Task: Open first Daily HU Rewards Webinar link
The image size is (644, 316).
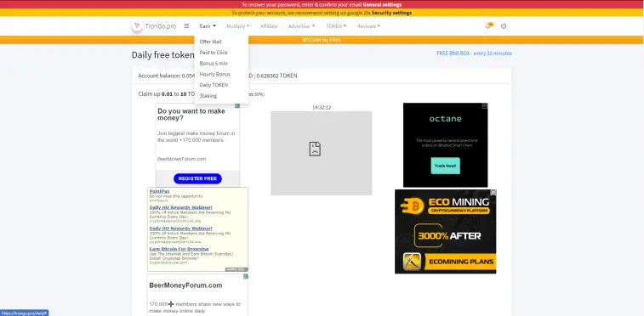Action: coord(180,207)
